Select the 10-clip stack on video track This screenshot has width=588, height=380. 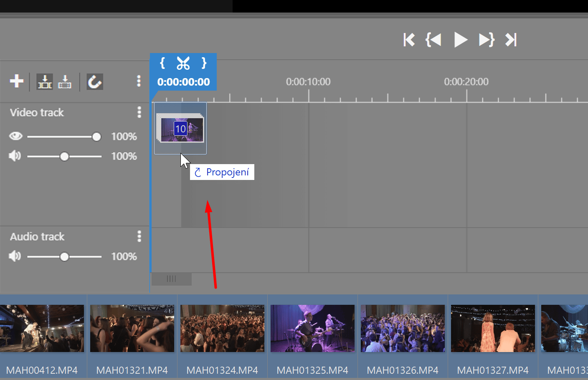point(180,128)
